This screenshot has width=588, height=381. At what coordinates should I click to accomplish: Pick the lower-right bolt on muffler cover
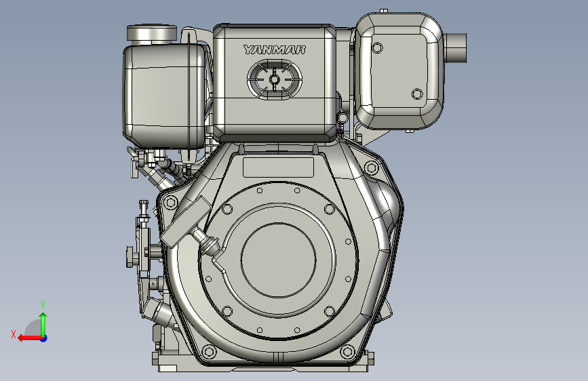tap(417, 94)
